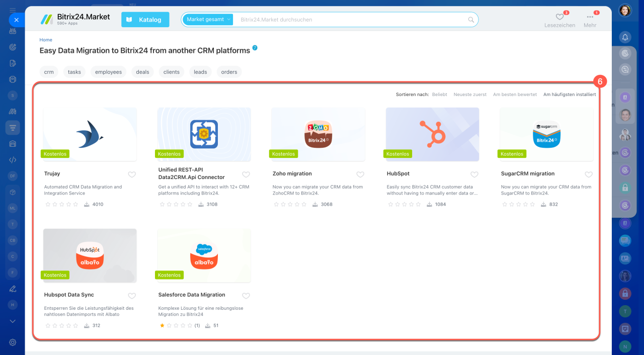This screenshot has height=355, width=644.
Task: Sort by Am besten bewertet
Action: click(x=515, y=95)
